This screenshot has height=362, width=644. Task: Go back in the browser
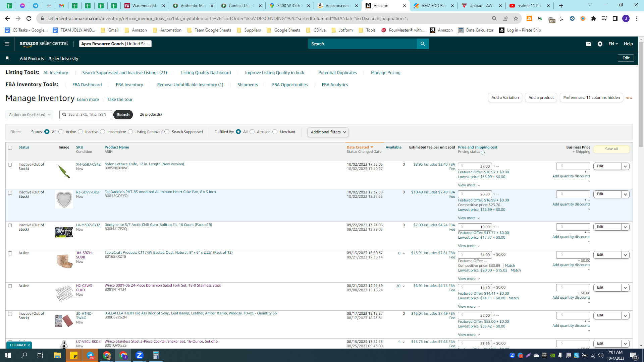tap(7, 18)
